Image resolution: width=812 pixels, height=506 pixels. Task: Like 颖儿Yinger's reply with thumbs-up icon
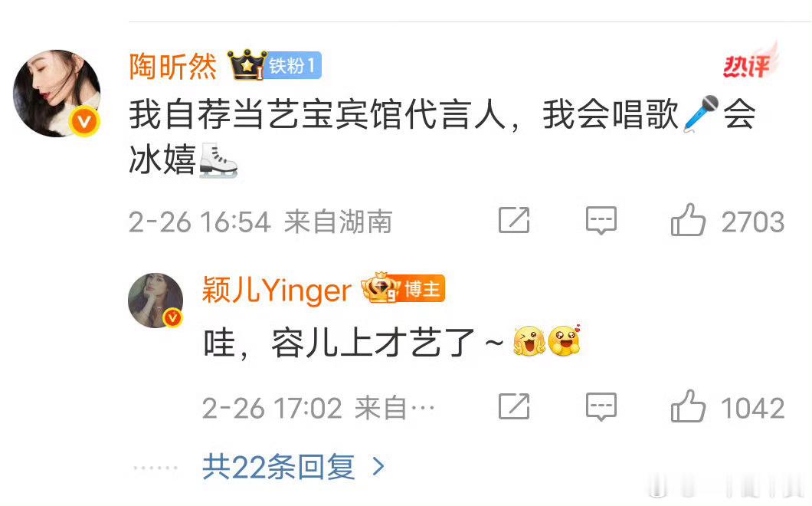click(688, 406)
